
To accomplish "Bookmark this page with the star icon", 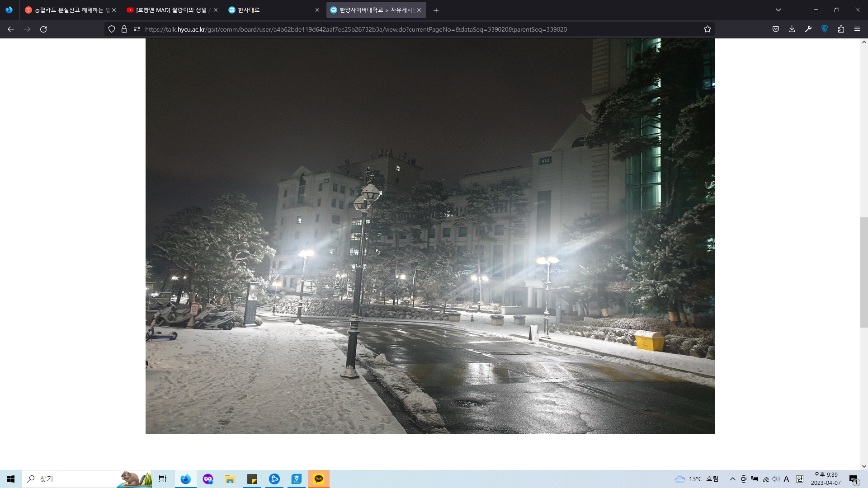I will [x=708, y=29].
